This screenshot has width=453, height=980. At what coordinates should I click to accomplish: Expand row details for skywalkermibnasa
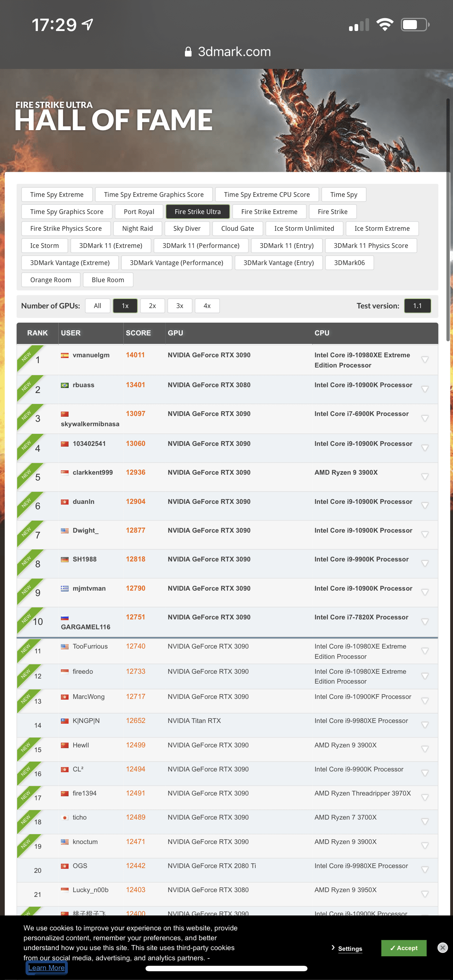[x=425, y=419]
